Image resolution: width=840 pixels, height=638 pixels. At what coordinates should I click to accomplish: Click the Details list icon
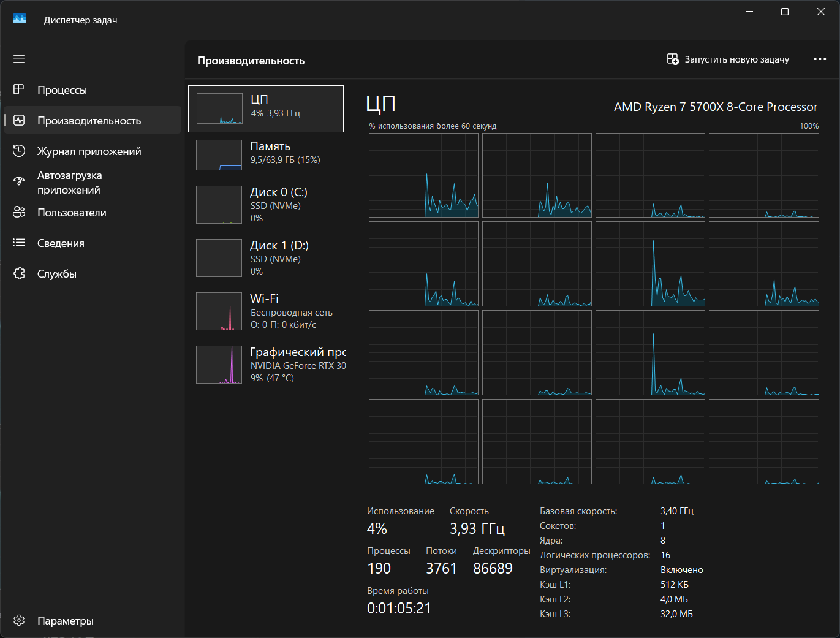pyautogui.click(x=19, y=243)
